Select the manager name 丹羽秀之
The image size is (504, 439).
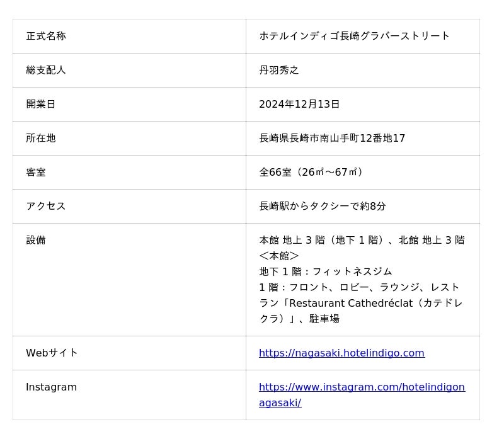point(278,71)
